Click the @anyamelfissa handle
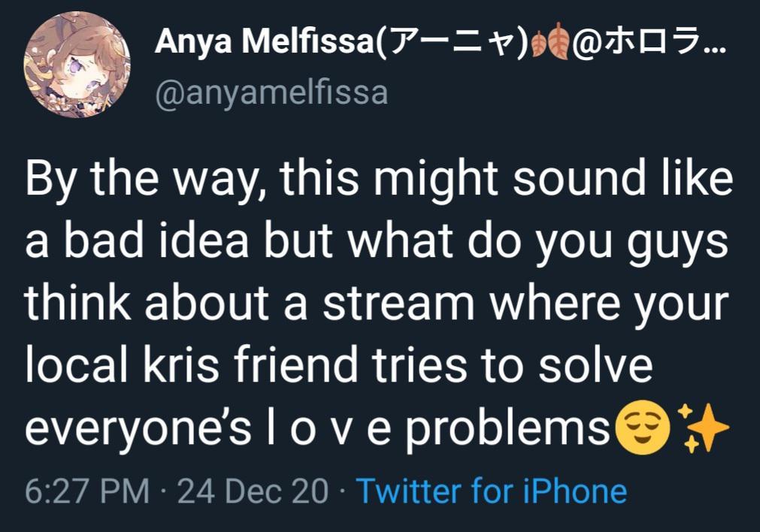Image resolution: width=760 pixels, height=532 pixels. pos(272,93)
